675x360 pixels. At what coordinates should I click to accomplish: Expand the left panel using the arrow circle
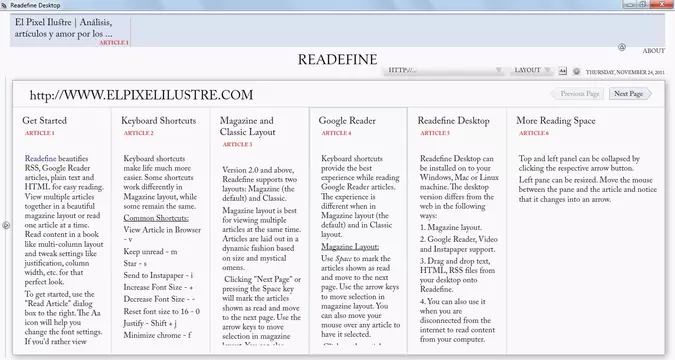[x=6, y=225]
